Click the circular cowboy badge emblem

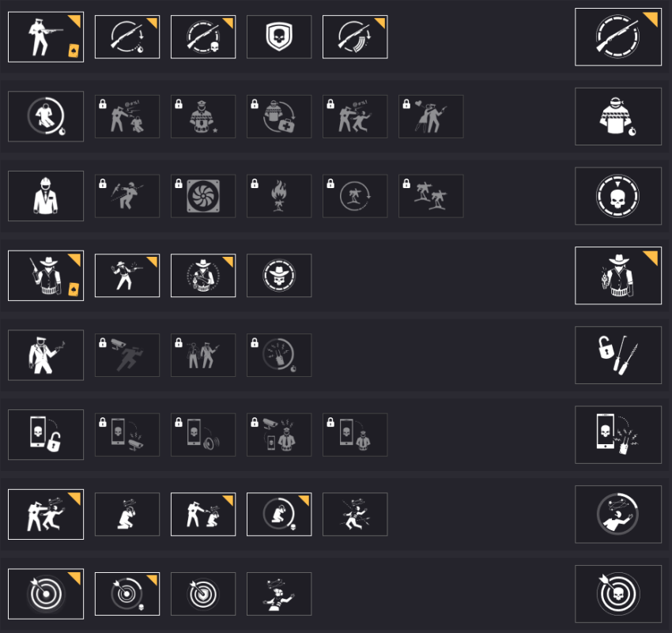[x=278, y=275]
